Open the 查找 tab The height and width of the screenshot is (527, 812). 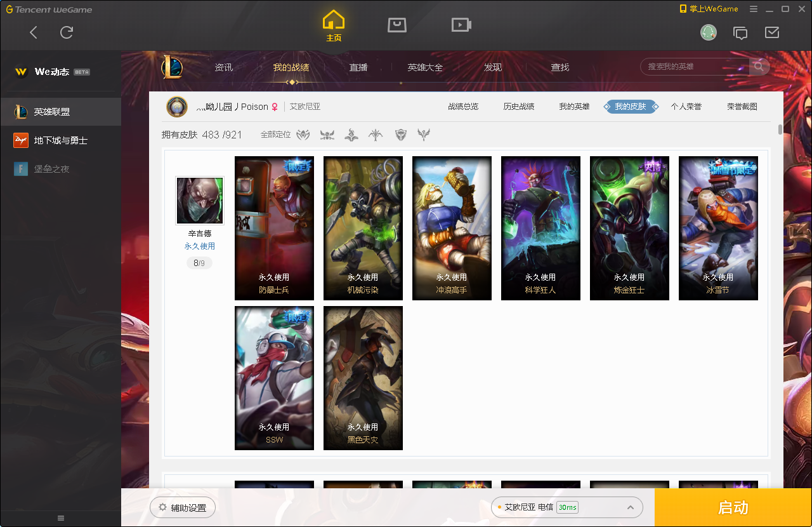(560, 67)
